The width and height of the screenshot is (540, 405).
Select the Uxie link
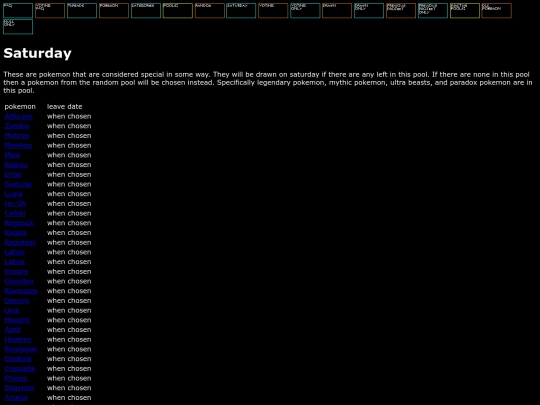(12, 310)
